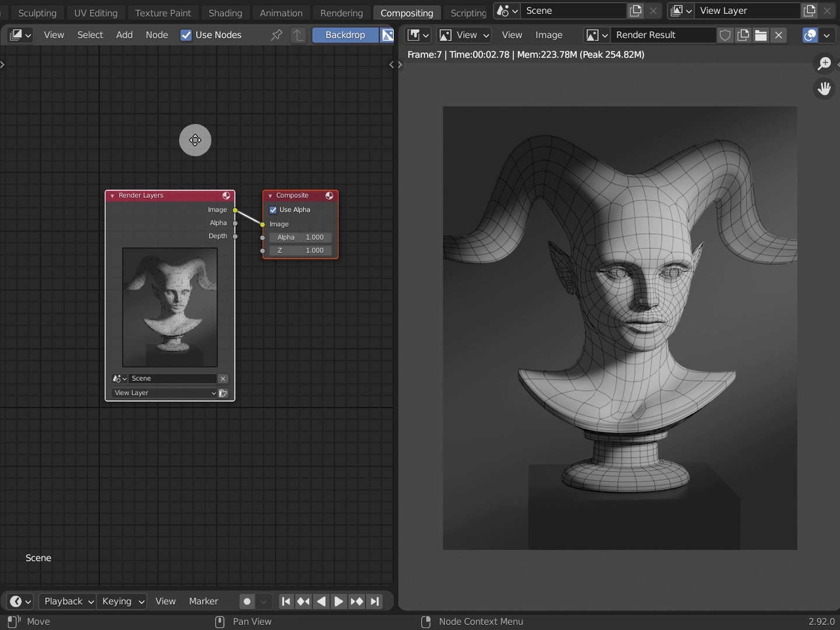This screenshot has width=840, height=630.
Task: Jump to the last frame of playback
Action: point(375,601)
